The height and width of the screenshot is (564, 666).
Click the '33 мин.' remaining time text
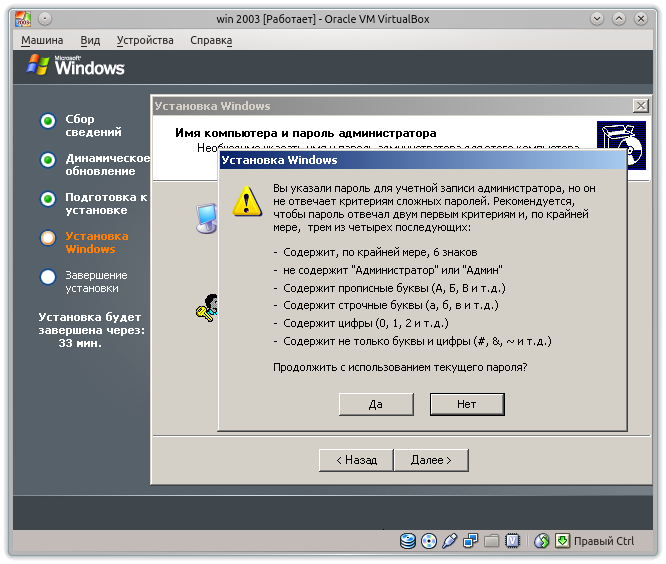(x=80, y=343)
